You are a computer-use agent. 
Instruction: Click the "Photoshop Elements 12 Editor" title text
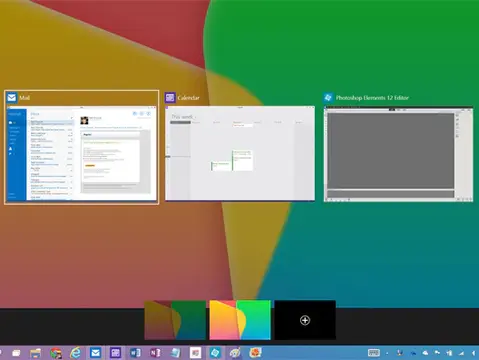click(x=372, y=98)
